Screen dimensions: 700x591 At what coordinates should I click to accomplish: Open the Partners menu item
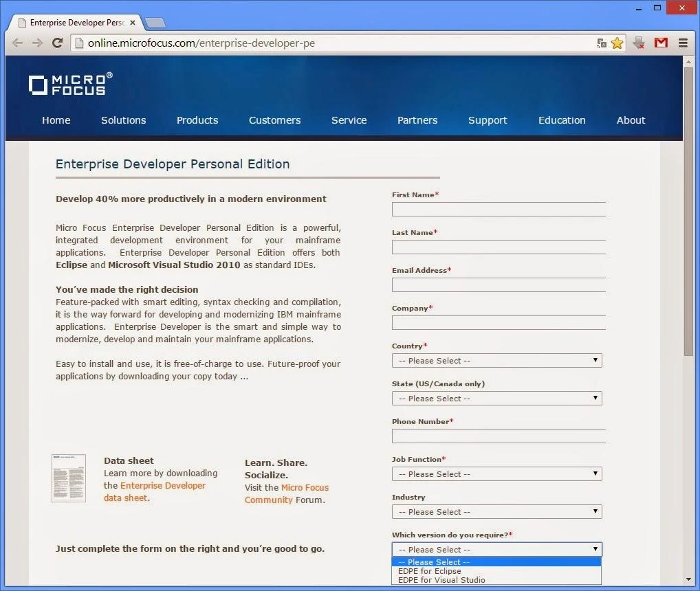(x=417, y=120)
